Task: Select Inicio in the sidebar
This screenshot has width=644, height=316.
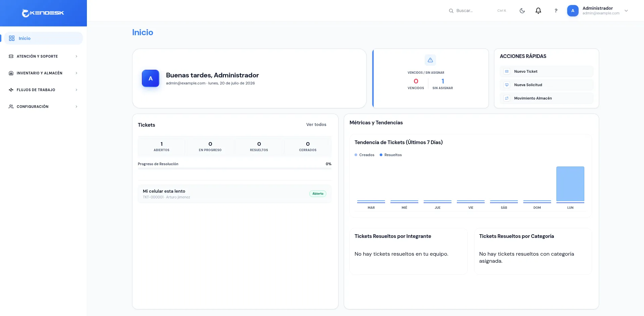Action: [43, 38]
